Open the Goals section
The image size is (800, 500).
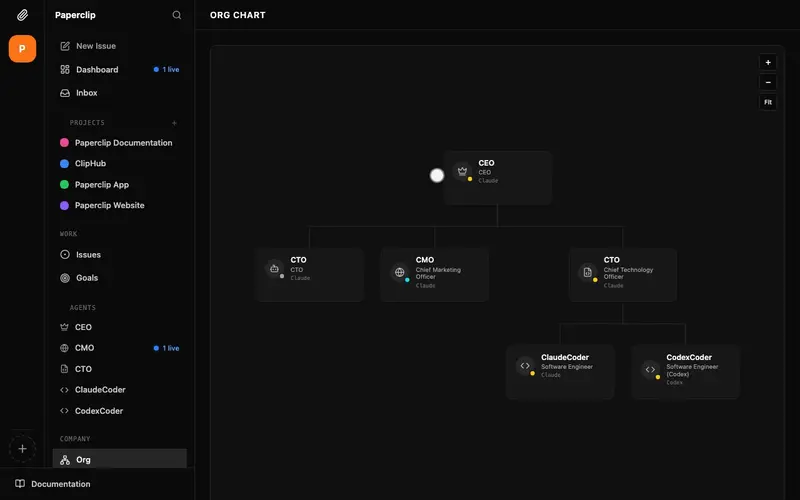coord(87,278)
